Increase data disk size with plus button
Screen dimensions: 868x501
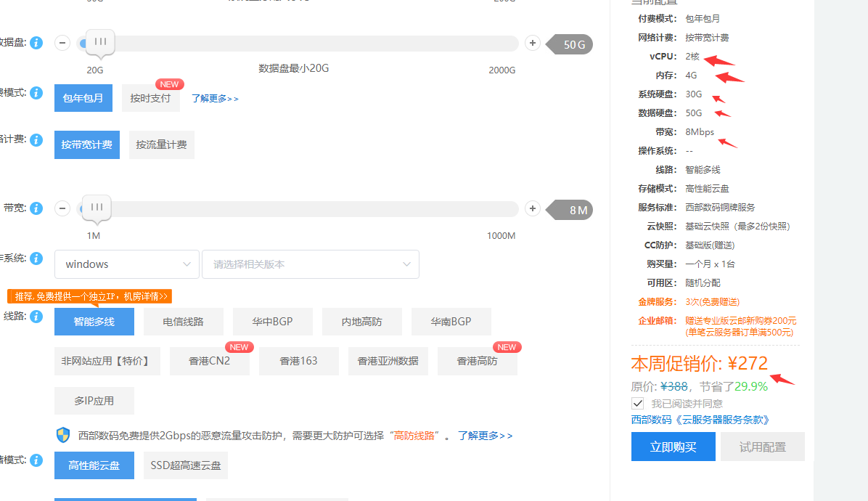click(x=533, y=43)
